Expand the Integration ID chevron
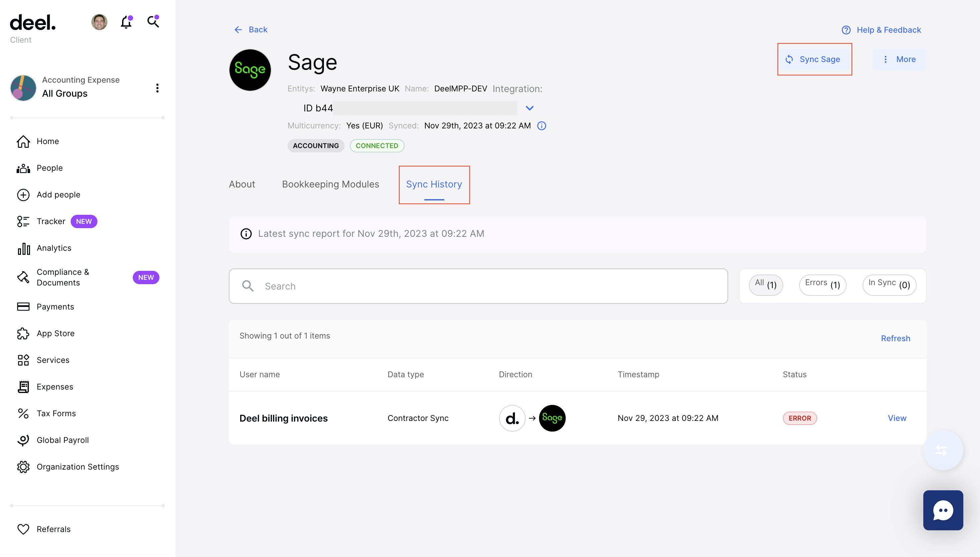Image resolution: width=980 pixels, height=557 pixels. 529,108
